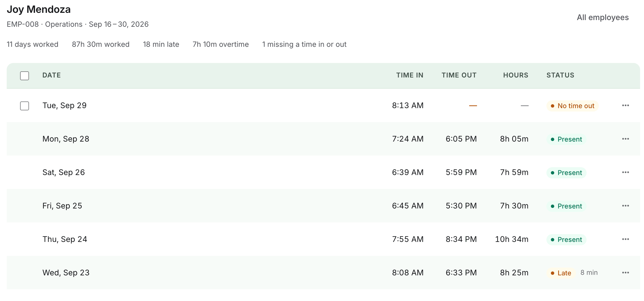Select the 18 min late summary
The image size is (644, 301).
(x=161, y=44)
